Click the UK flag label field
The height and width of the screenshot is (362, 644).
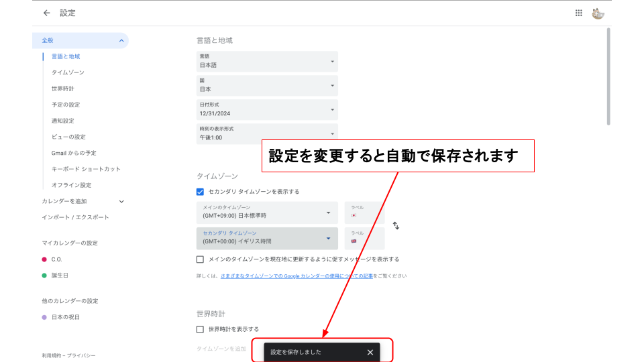(x=364, y=238)
